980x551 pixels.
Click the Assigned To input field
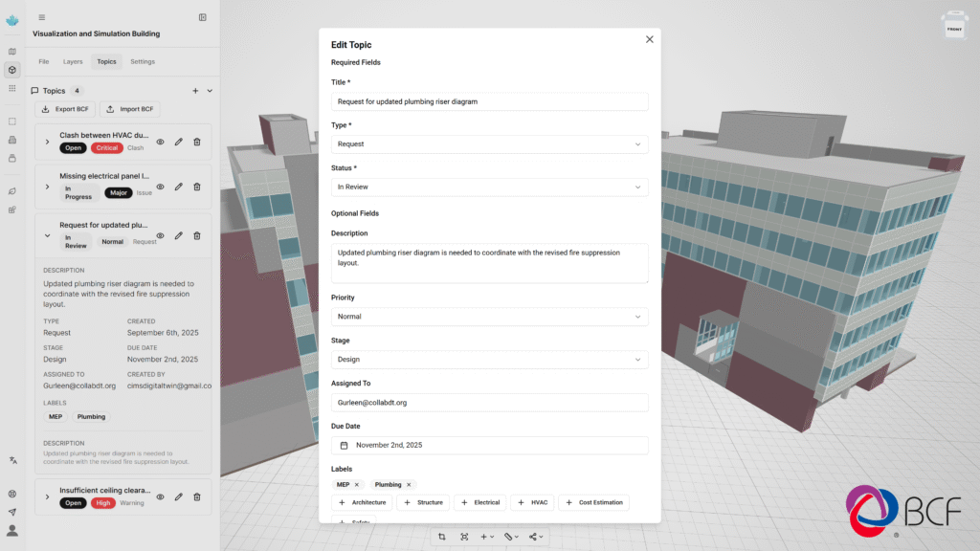click(x=489, y=402)
